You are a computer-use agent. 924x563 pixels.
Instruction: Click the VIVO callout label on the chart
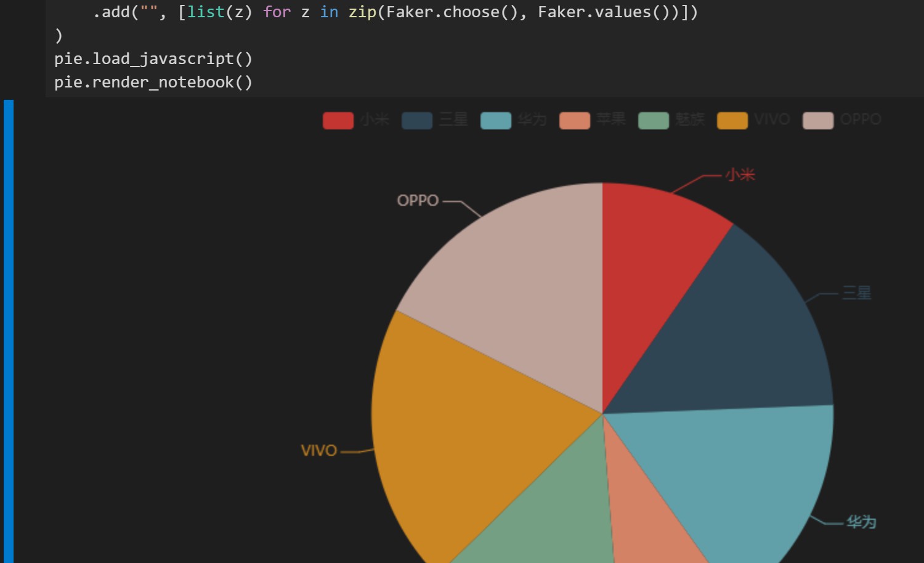pos(319,450)
